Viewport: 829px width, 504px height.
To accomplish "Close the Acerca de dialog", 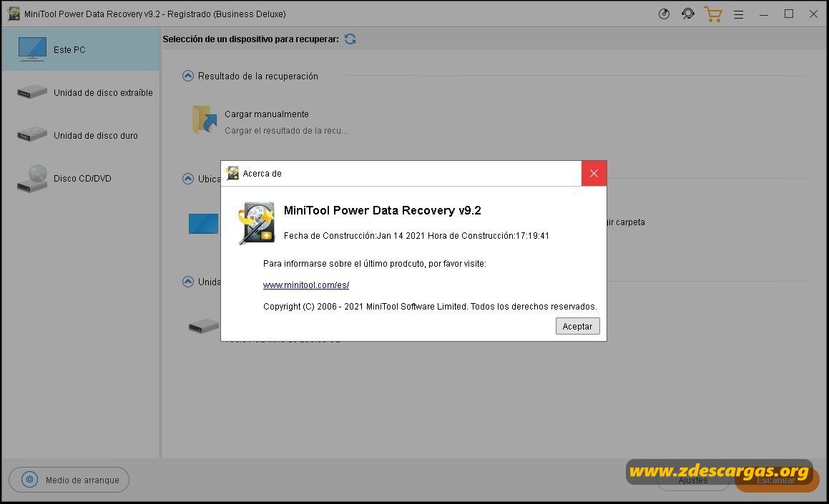I will pos(594,173).
